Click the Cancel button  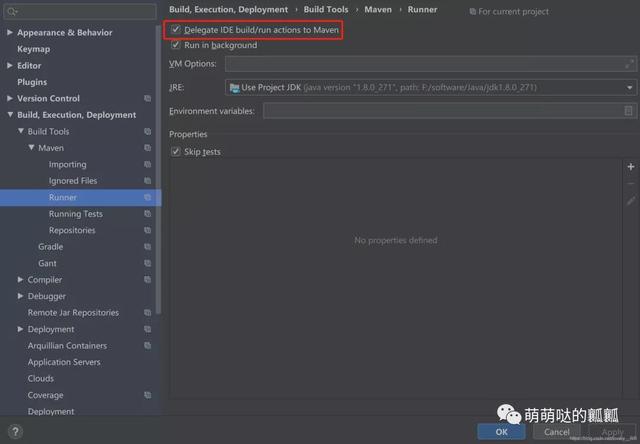[x=557, y=432]
